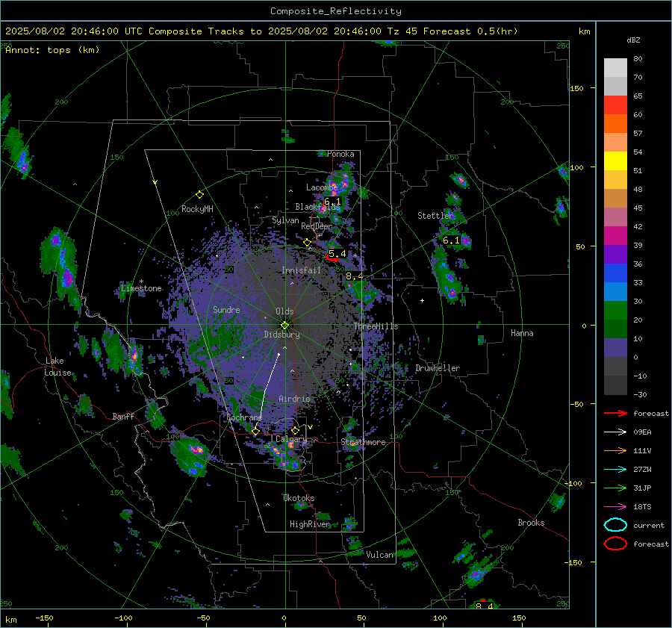The height and width of the screenshot is (628, 672).
Task: Click the Okotoks label
Action: [299, 498]
